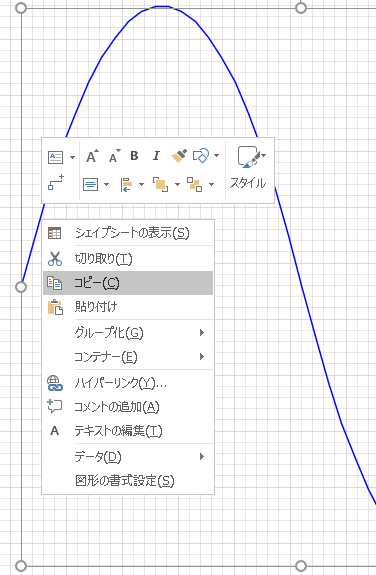Click the group shapes icon
Image resolution: width=376 pixels, height=575 pixels.
click(194, 184)
